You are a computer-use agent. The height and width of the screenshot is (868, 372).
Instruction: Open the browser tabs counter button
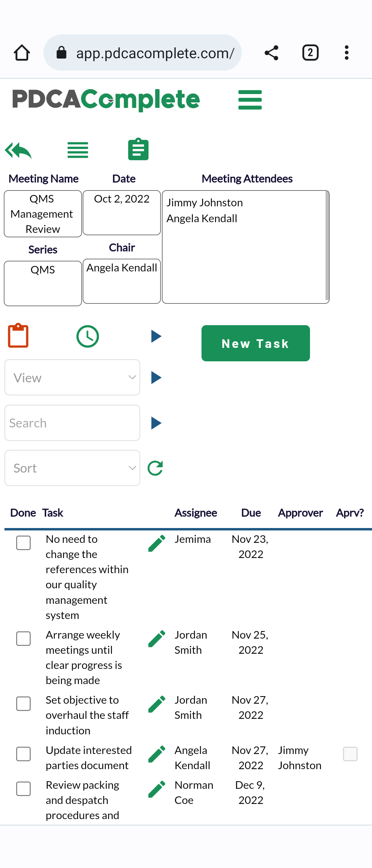(310, 53)
